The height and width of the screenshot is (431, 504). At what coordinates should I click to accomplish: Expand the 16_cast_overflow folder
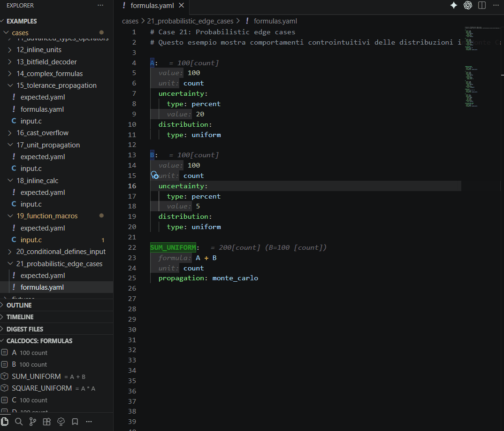coord(10,133)
